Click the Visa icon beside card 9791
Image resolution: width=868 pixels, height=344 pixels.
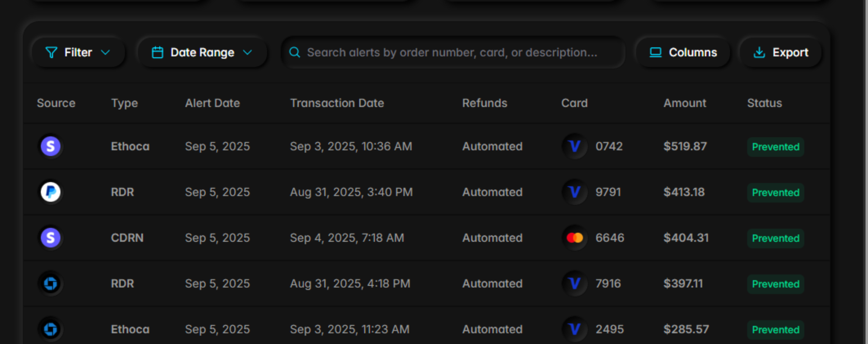[575, 192]
